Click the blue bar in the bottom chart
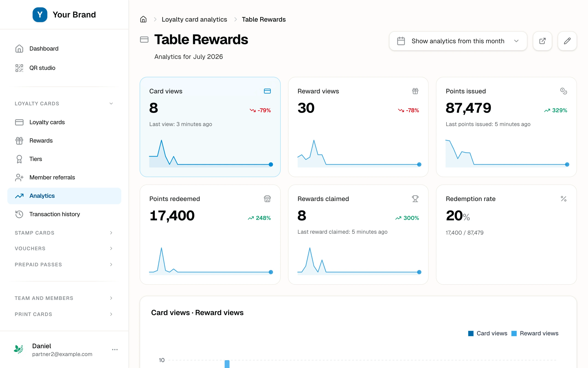The height and width of the screenshot is (368, 588). point(227,364)
